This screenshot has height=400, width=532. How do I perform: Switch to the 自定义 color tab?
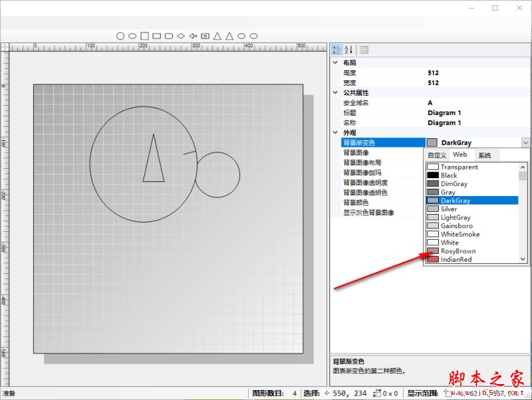tap(437, 155)
